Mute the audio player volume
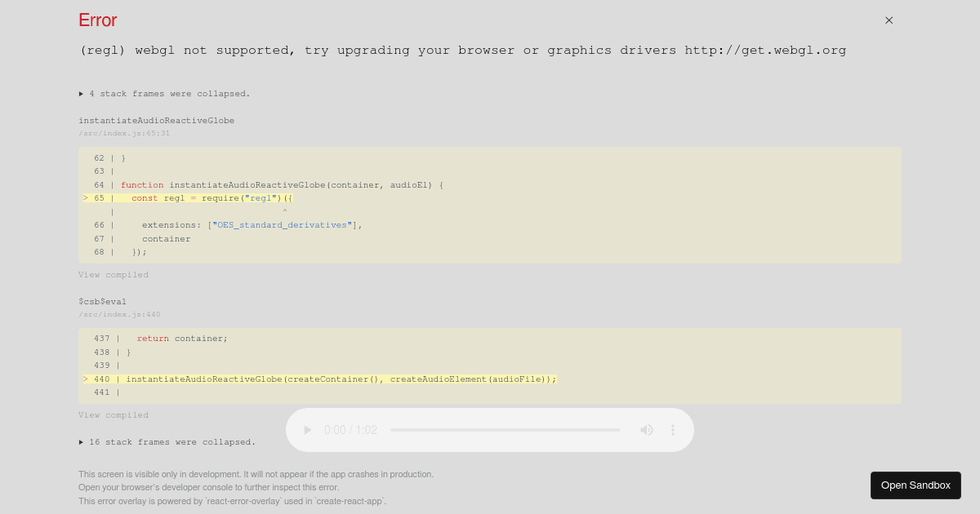The width and height of the screenshot is (980, 514). point(647,430)
